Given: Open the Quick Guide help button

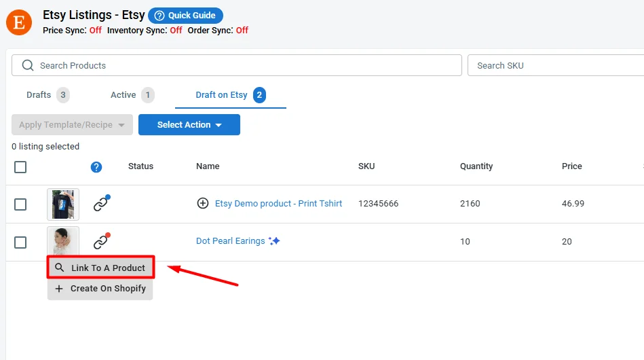Looking at the screenshot, I should pos(185,16).
